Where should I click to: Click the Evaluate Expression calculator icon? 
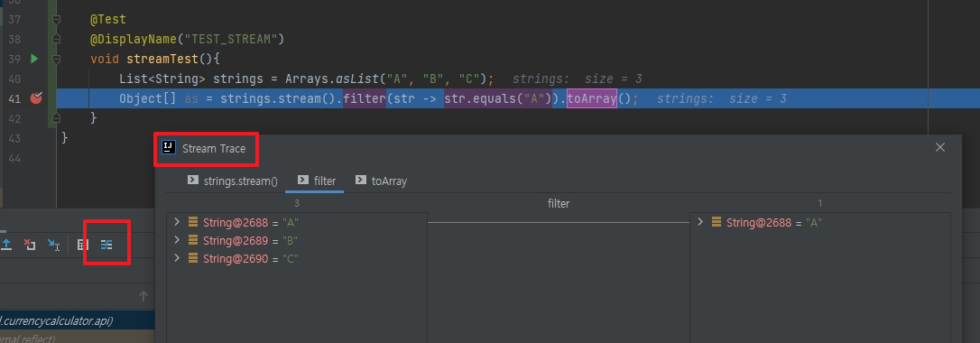[82, 245]
